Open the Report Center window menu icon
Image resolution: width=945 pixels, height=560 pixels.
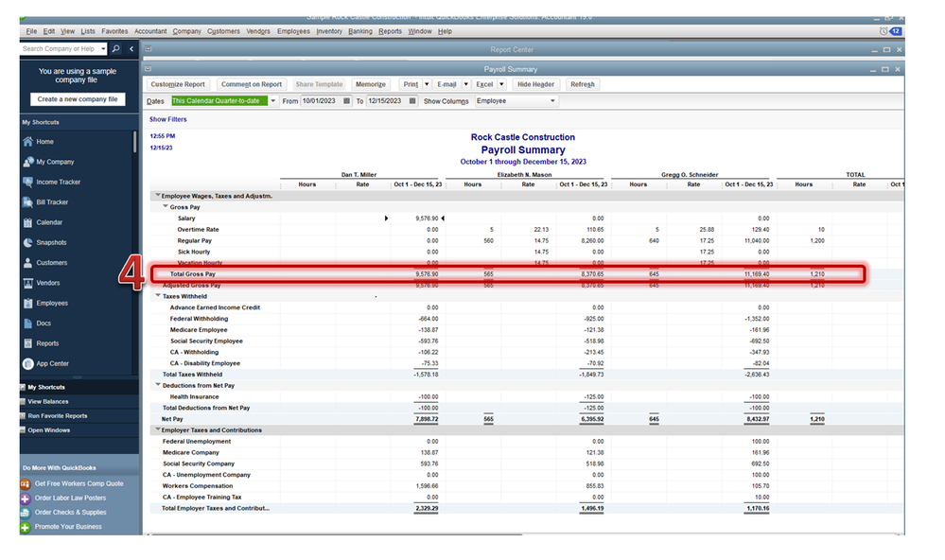coord(149,49)
